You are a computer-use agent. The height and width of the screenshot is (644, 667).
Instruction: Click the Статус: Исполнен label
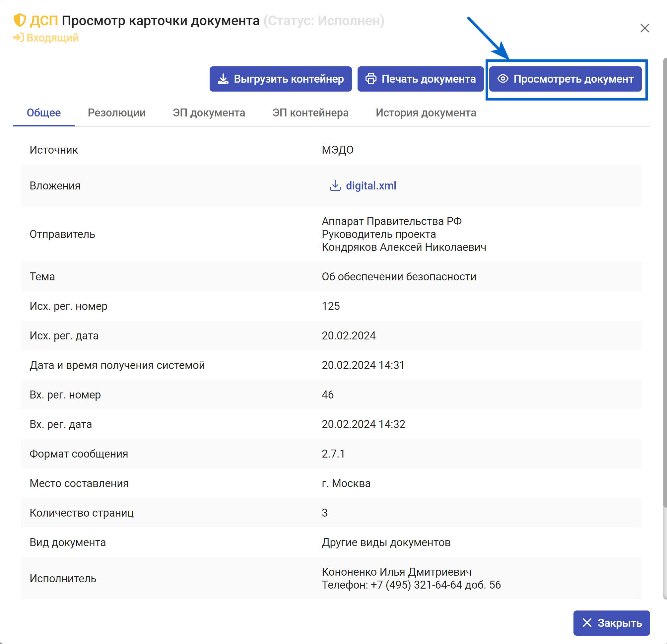pos(324,21)
